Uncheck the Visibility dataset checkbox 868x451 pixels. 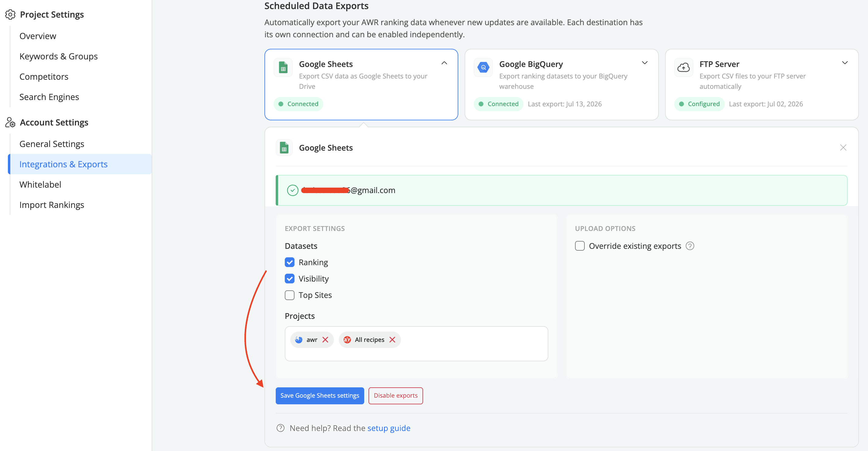click(289, 279)
